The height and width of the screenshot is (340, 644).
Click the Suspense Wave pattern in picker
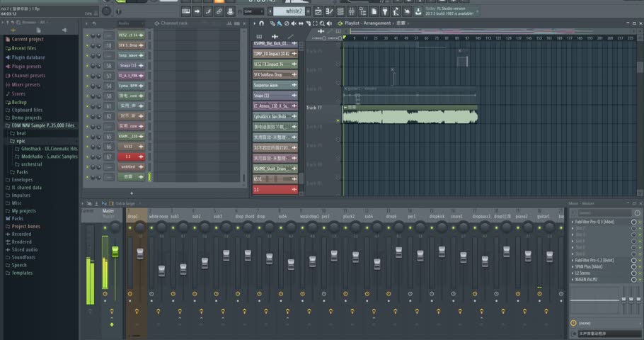275,85
